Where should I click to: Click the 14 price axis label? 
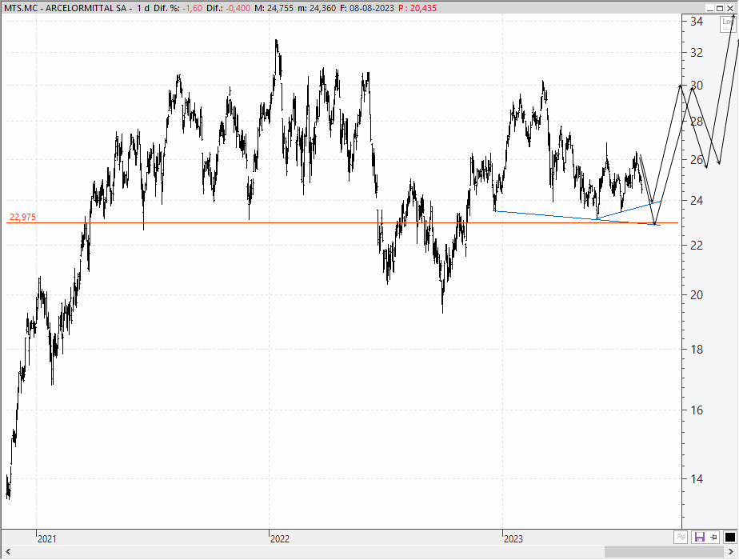[697, 479]
